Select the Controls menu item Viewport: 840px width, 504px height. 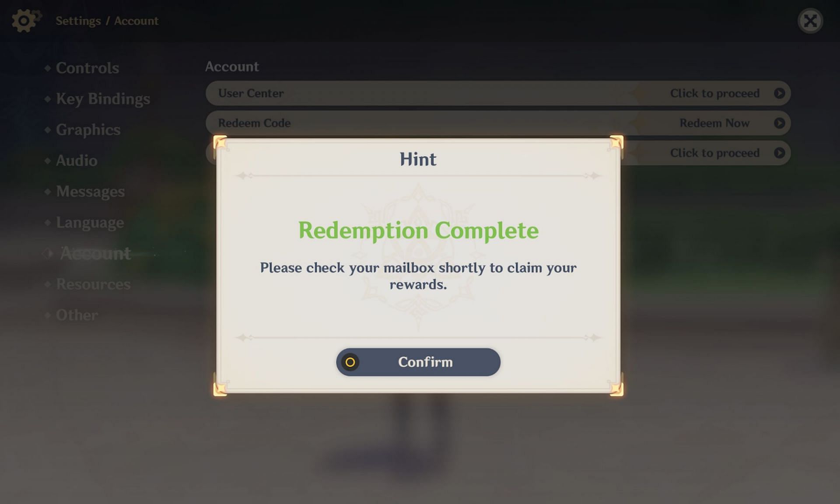[87, 67]
